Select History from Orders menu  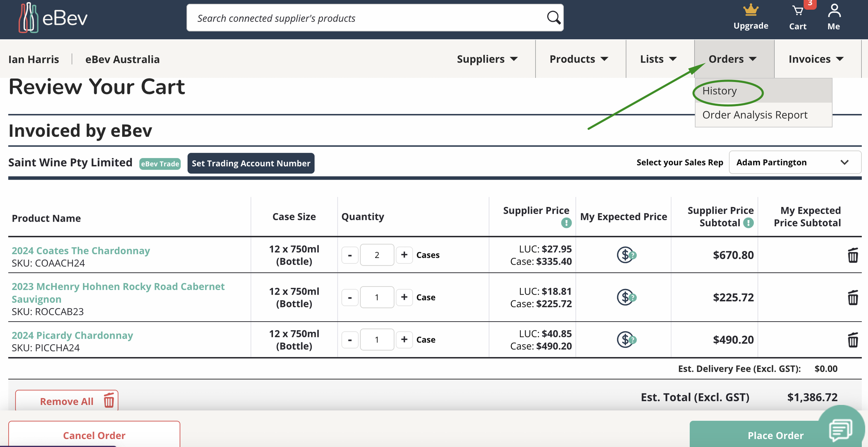[720, 91]
